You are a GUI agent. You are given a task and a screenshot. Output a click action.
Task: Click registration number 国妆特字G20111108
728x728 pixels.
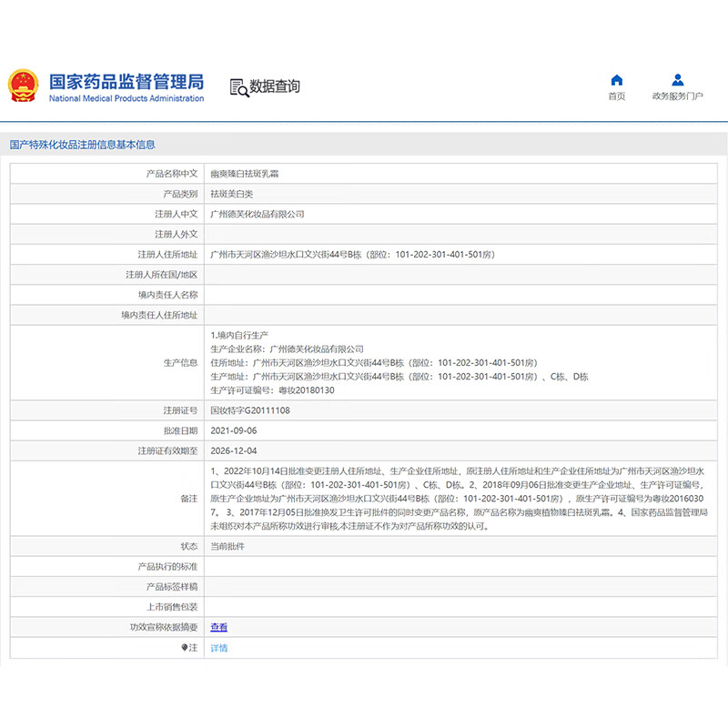coord(250,410)
